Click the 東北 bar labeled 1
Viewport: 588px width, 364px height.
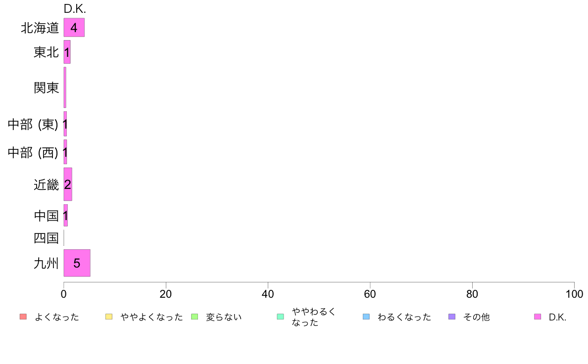pos(67,52)
